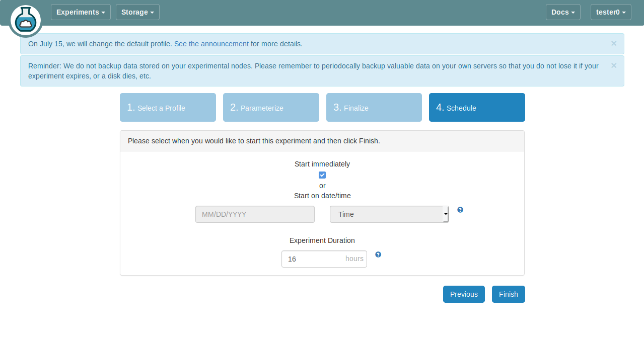This screenshot has width=644, height=341.
Task: Click the MM/DD/YYYY date field
Action: [x=255, y=214]
